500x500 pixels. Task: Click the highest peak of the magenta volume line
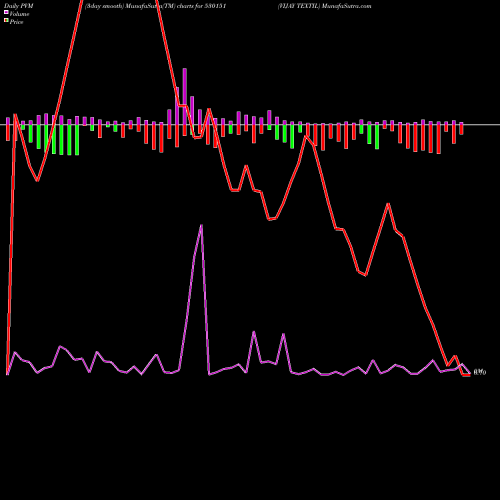(201, 226)
